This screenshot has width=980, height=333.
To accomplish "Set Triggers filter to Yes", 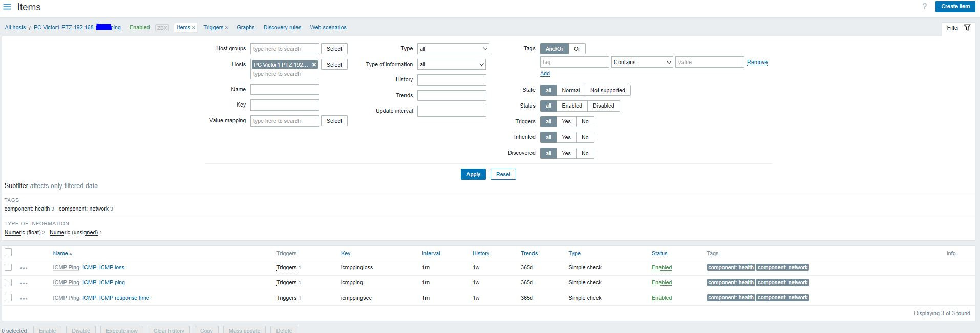I will 566,121.
